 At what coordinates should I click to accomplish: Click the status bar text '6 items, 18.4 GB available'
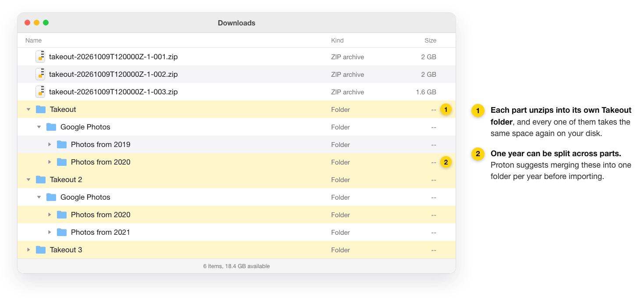pos(237,266)
